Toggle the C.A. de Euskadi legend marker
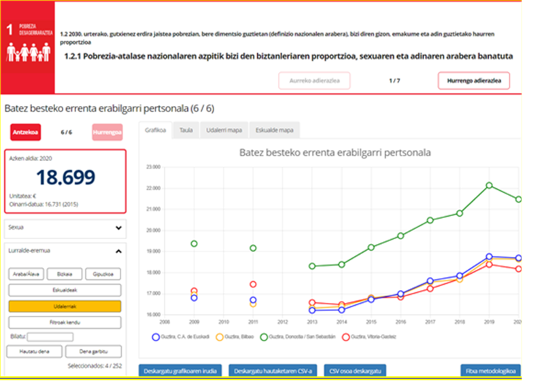 click(156, 336)
